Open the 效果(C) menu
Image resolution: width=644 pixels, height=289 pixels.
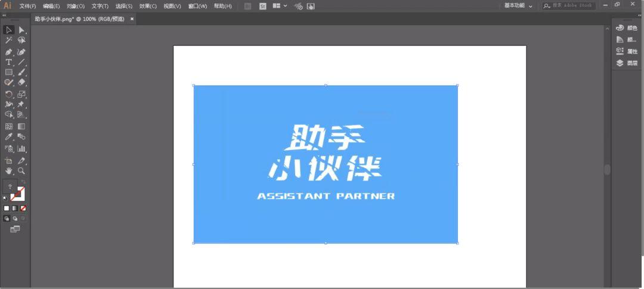(x=148, y=6)
